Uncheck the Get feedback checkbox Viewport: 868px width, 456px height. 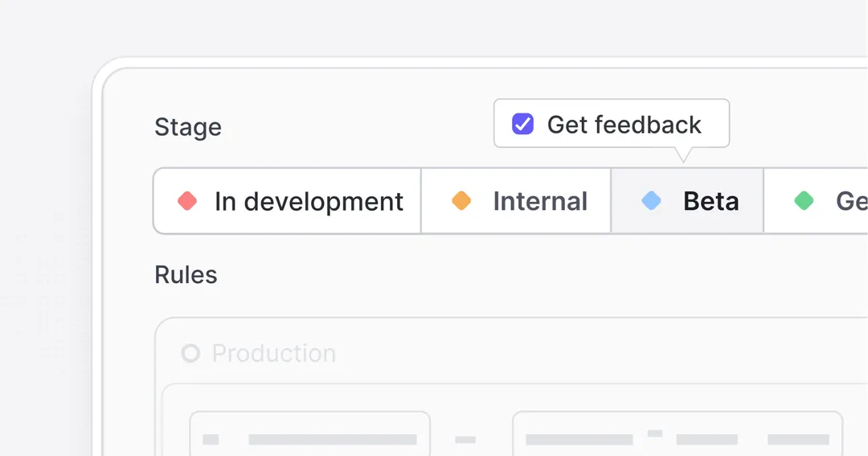click(522, 124)
